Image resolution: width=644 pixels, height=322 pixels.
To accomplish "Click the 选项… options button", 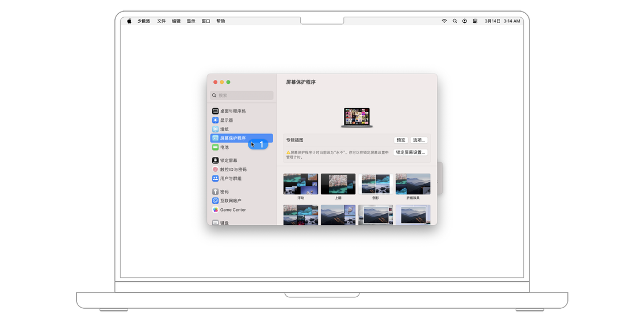I will click(x=419, y=140).
